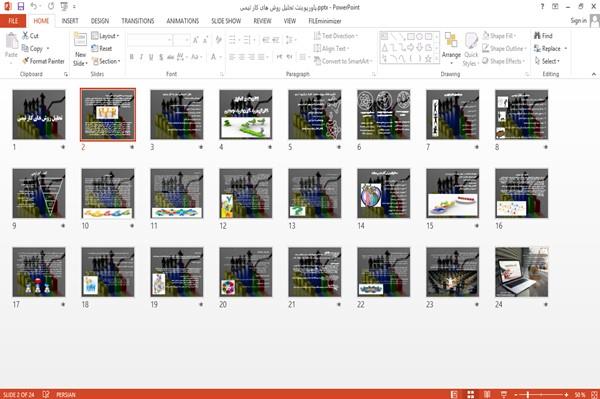Viewport: 600px width, 399px height.
Task: Toggle text Shadow formatting
Action: (161, 57)
